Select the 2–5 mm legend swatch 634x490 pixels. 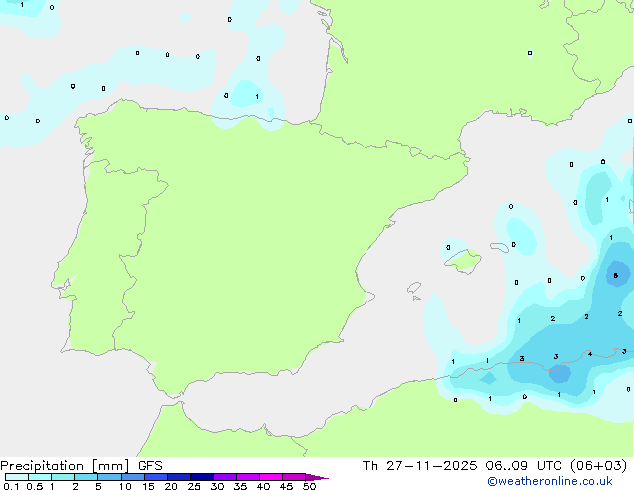click(86, 477)
